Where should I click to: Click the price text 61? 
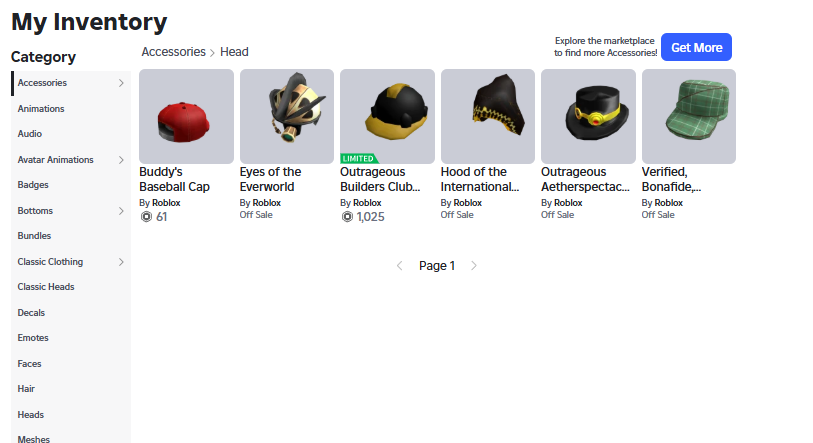pyautogui.click(x=162, y=217)
